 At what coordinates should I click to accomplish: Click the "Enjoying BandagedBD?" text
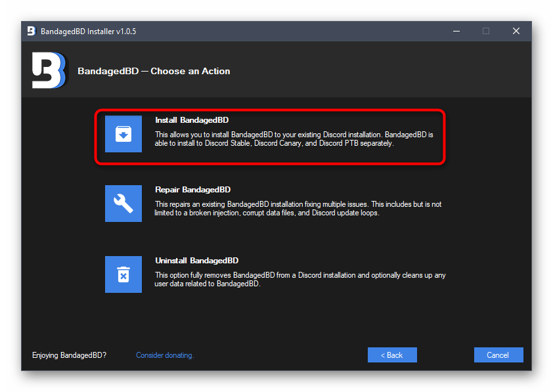click(x=69, y=355)
